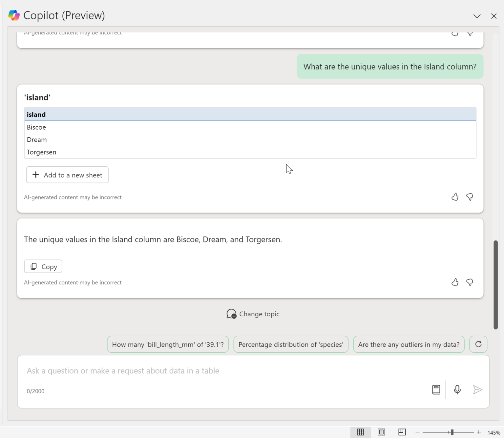504x438 pixels.
Task: Send the message with the arrow icon
Action: click(x=477, y=390)
